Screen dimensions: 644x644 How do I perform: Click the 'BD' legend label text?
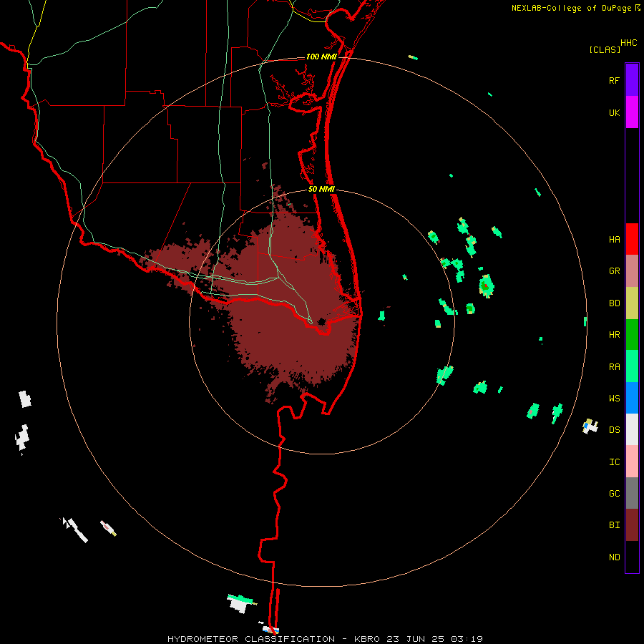point(614,303)
